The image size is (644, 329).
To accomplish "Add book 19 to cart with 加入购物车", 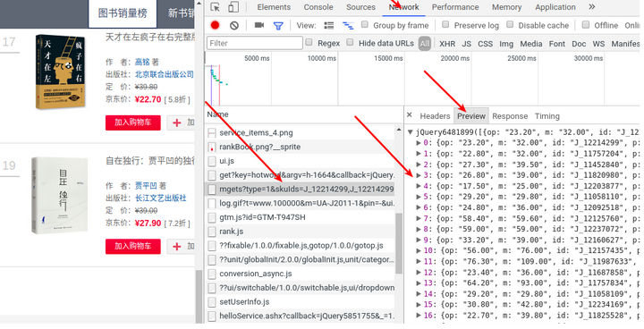I will click(x=132, y=246).
